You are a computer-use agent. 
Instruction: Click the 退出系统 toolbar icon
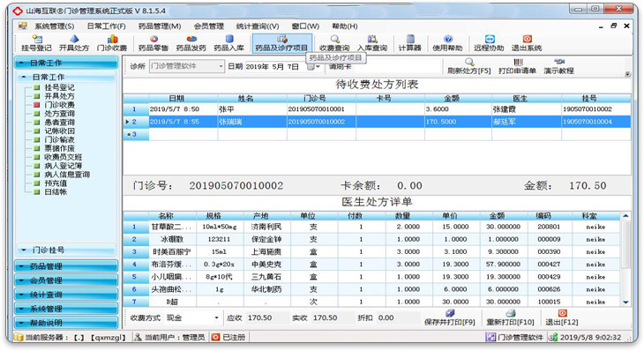tap(527, 43)
